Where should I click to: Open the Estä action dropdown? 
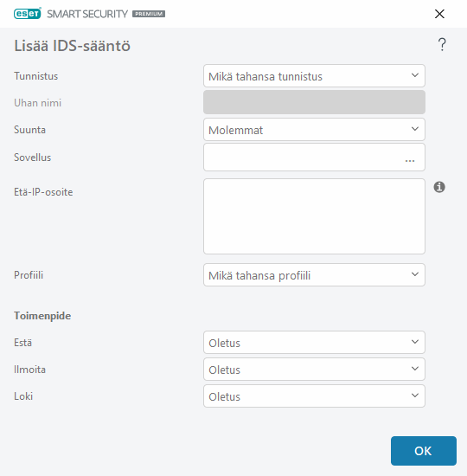[314, 343]
